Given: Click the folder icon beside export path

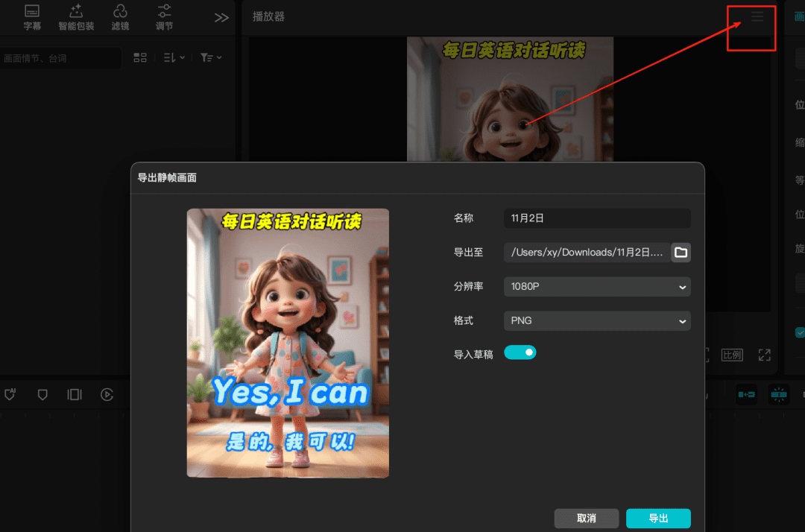Looking at the screenshot, I should point(681,253).
